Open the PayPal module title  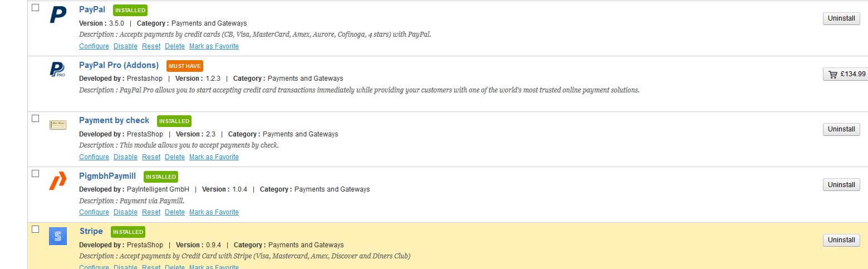tap(92, 9)
